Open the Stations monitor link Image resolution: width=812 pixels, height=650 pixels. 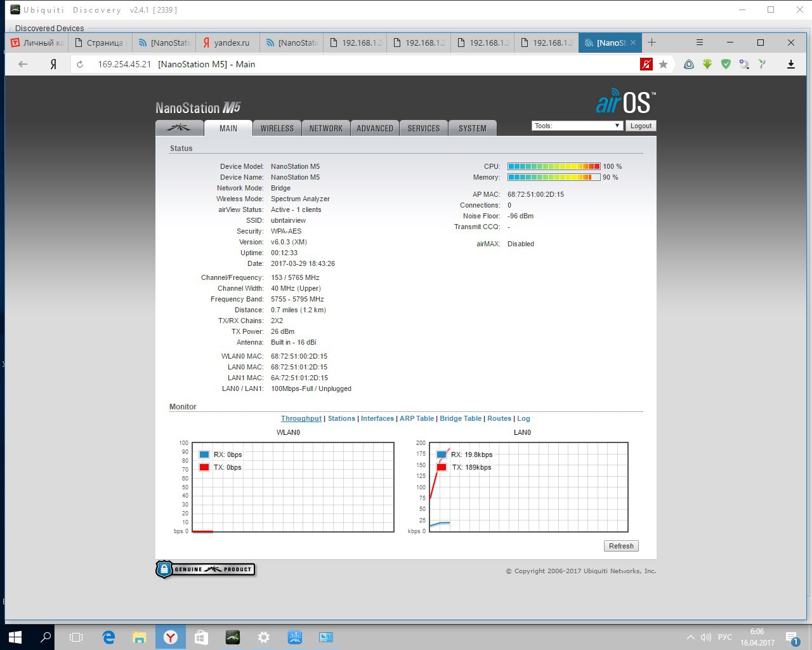341,418
